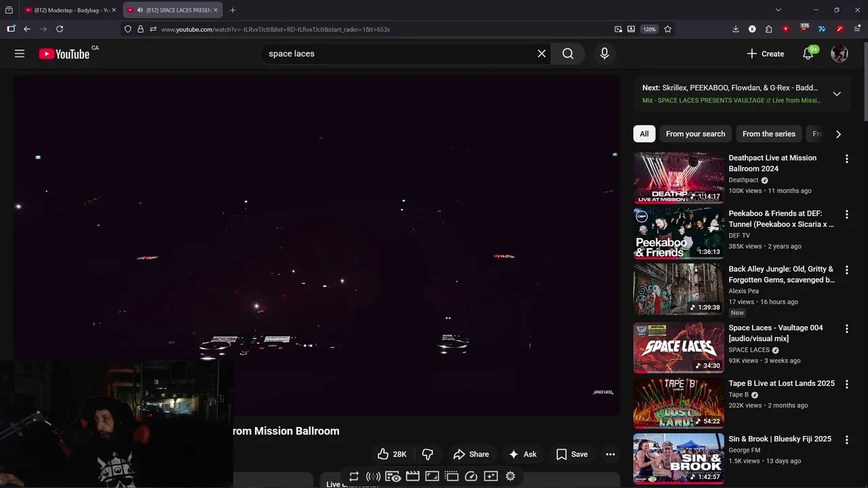Toggle the cinema clapperboard mode icon

click(412, 476)
